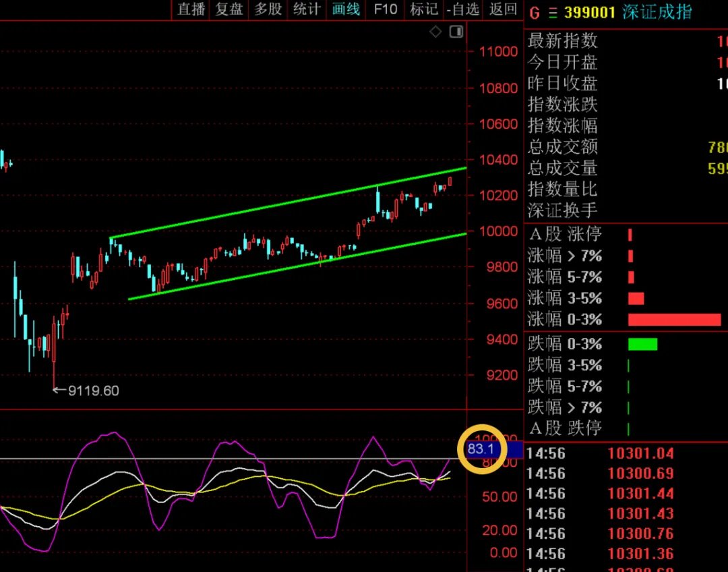Click the red bar for 涨幅 3-5%
Screen dimensions: 728x572
point(636,298)
